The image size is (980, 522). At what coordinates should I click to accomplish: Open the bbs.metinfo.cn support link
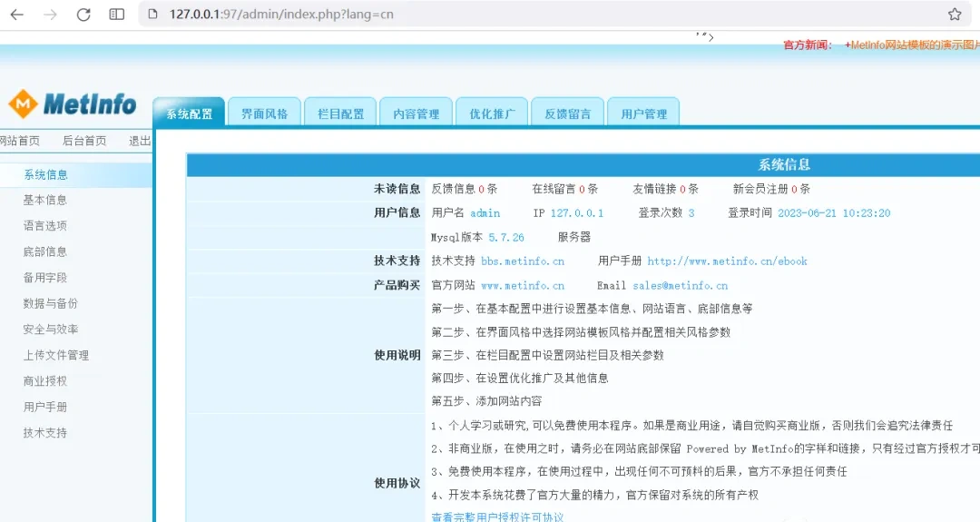(523, 261)
